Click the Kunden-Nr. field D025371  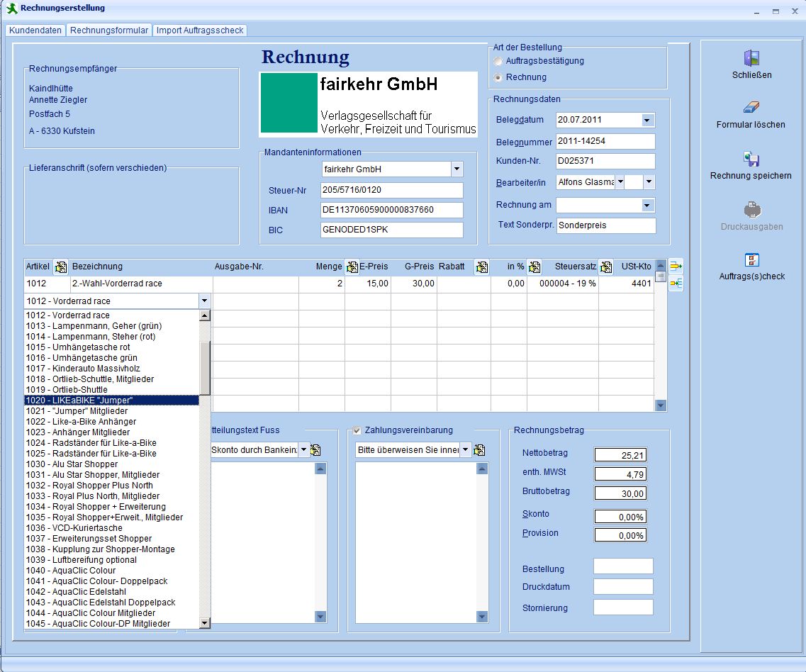(x=605, y=161)
